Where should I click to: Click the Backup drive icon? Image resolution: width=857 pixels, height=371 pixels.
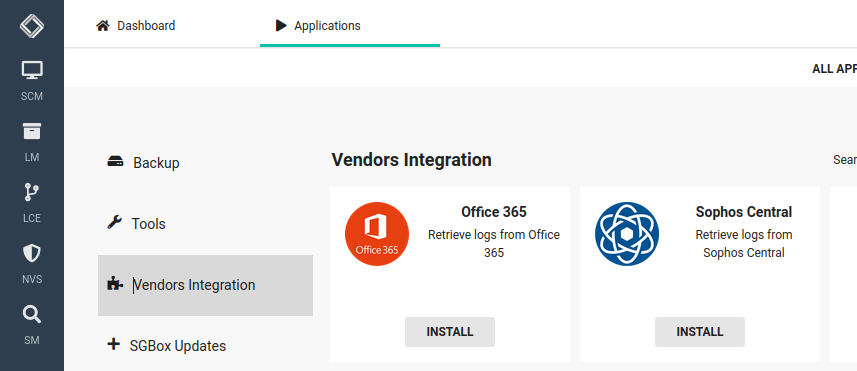coord(115,162)
